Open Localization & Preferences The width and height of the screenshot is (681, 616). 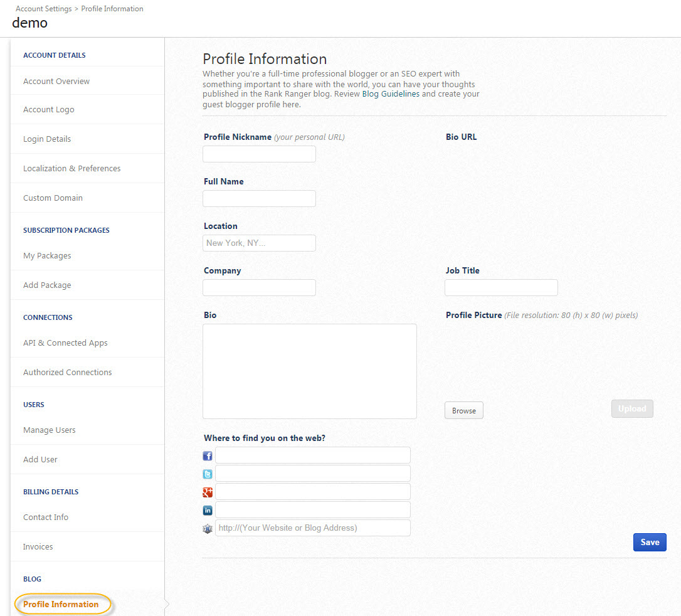[x=71, y=169]
